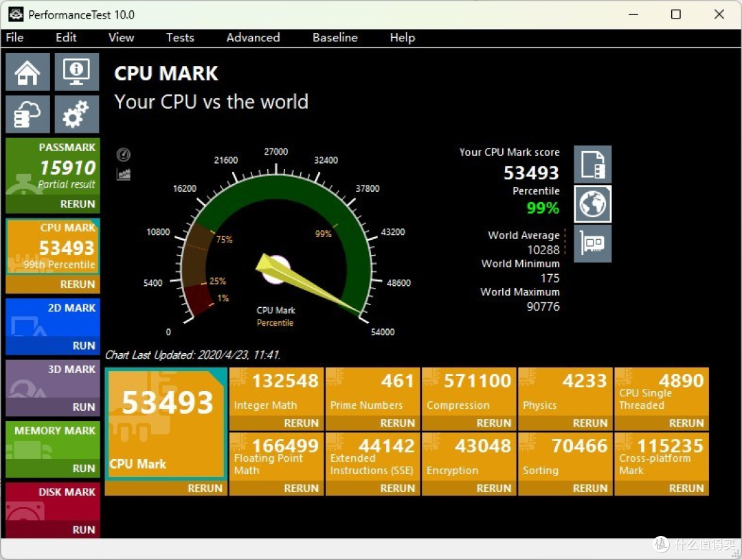Image resolution: width=742 pixels, height=560 pixels.
Task: Rerun the large CPU Mark tile test
Action: pyautogui.click(x=205, y=488)
